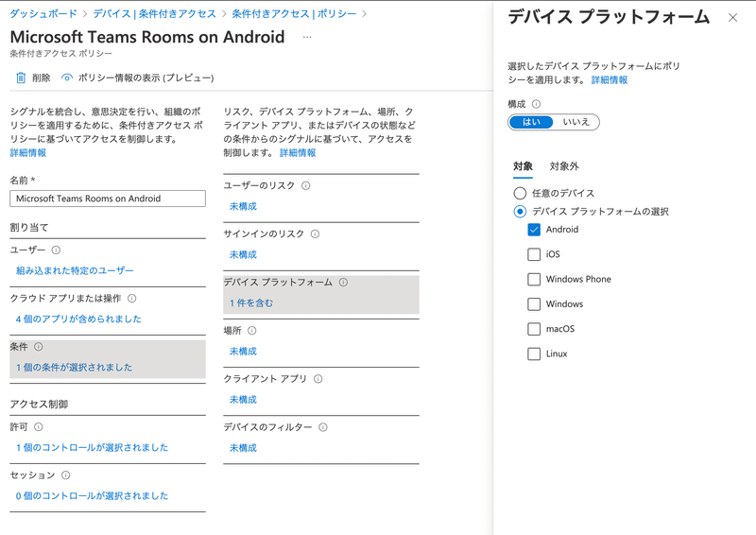Go to ダッシュボード breadcrumb
756x535 pixels.
(x=43, y=13)
